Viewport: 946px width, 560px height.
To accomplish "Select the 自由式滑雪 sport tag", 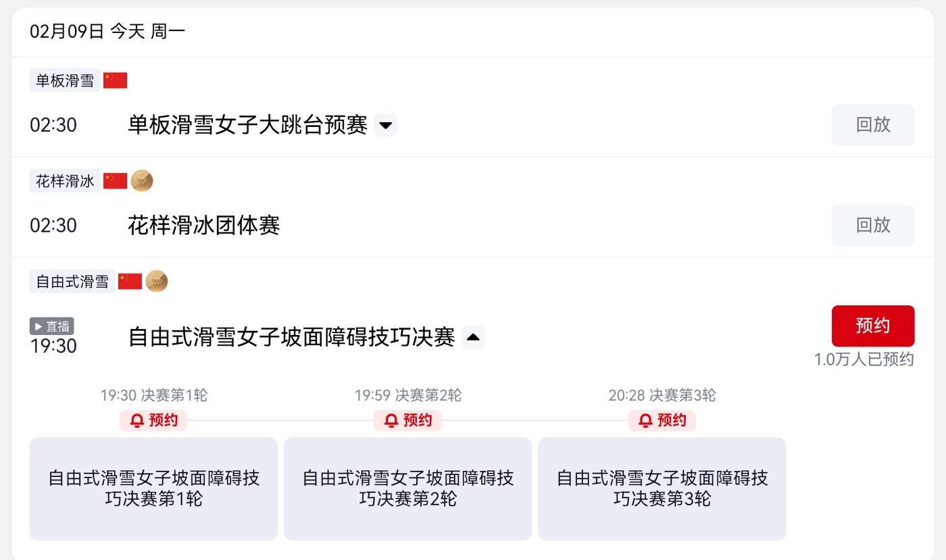I will pos(72,281).
